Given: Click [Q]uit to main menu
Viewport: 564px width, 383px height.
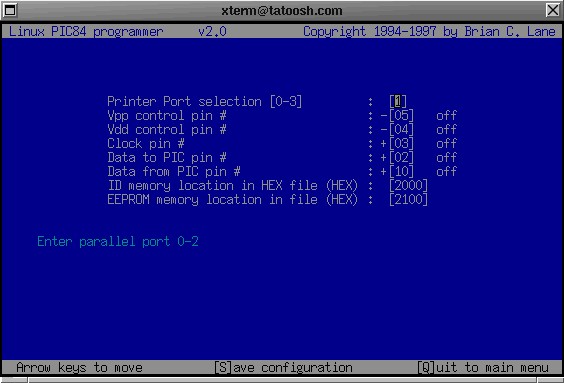Looking at the screenshot, I should [483, 368].
